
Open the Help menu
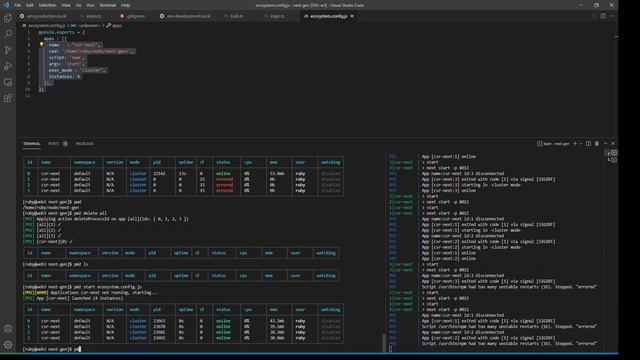click(x=126, y=5)
